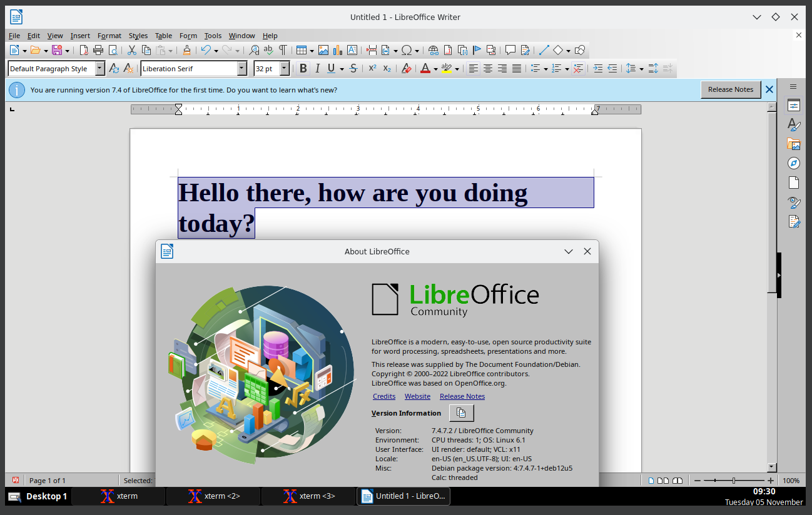Open the Credits link in About dialog
Viewport: 812px width, 515px height.
pyautogui.click(x=384, y=396)
